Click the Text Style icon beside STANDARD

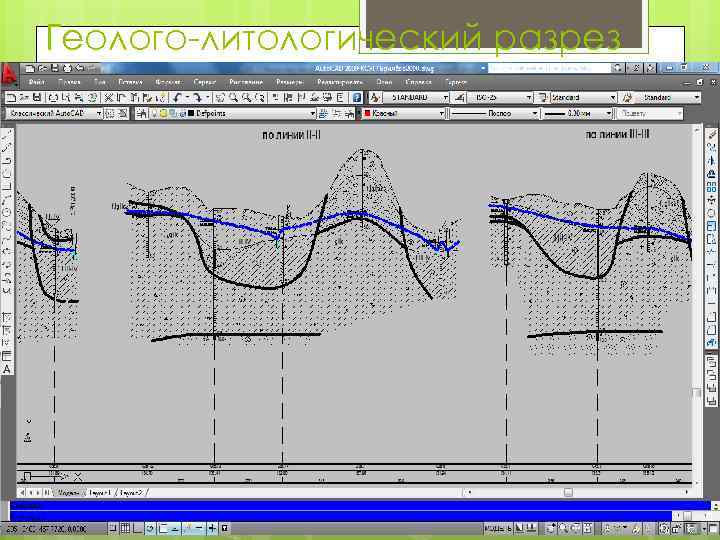tap(375, 97)
